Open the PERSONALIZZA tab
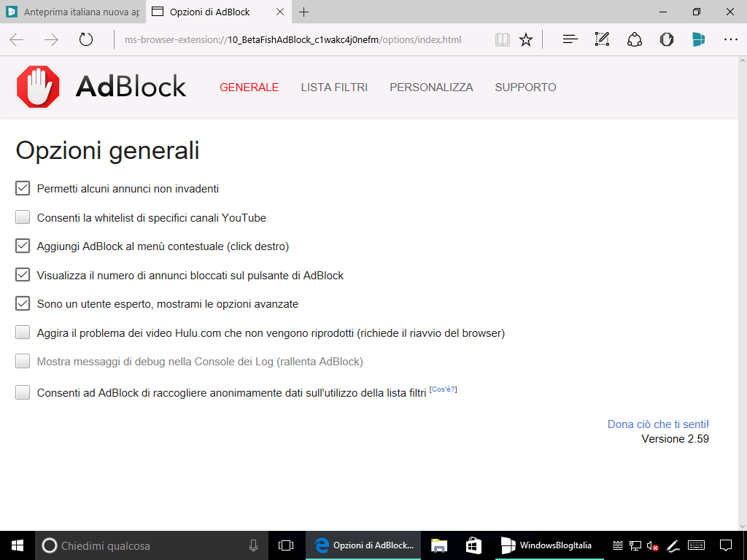 431,87
